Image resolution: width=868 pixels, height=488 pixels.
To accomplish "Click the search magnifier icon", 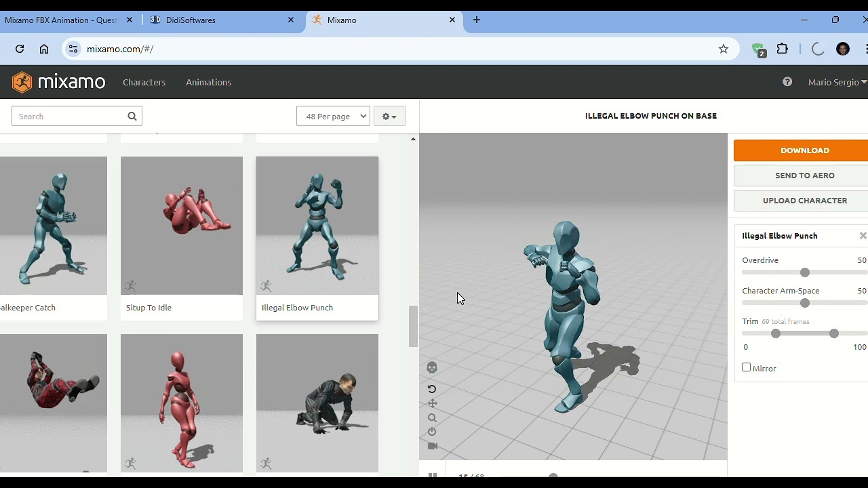I will coord(132,116).
